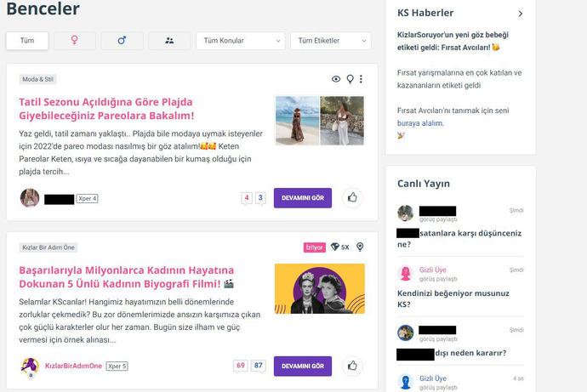
Task: Click the 'Xper 4' badge
Action: [88, 199]
